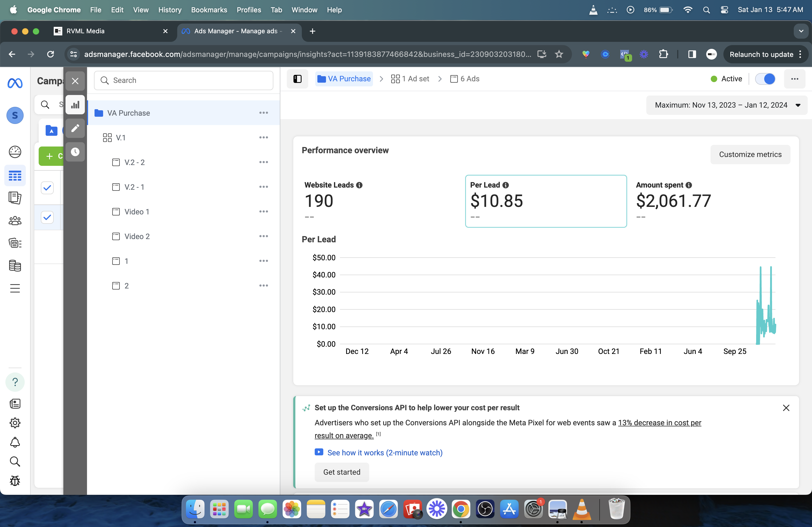The image size is (812, 527).
Task: Open the Campaigns table grid icon
Action: [x=15, y=176]
